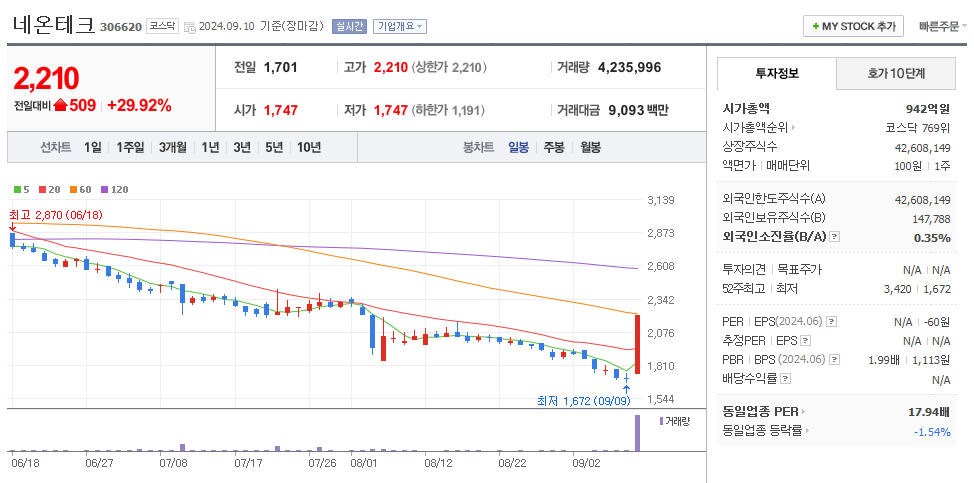Select the 1주일 line chart period
Viewport: 974px width, 483px height.
point(130,147)
